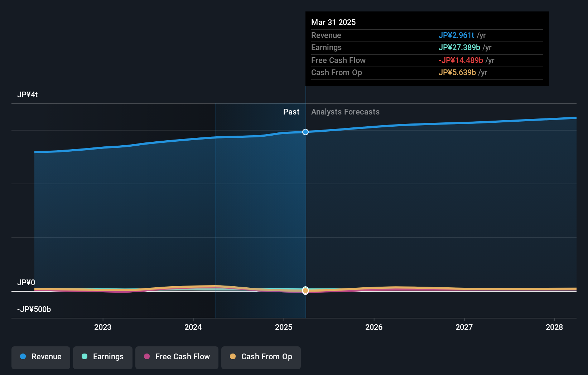
Task: Click the Cash From Op marker near JP¥0
Action: coord(305,291)
